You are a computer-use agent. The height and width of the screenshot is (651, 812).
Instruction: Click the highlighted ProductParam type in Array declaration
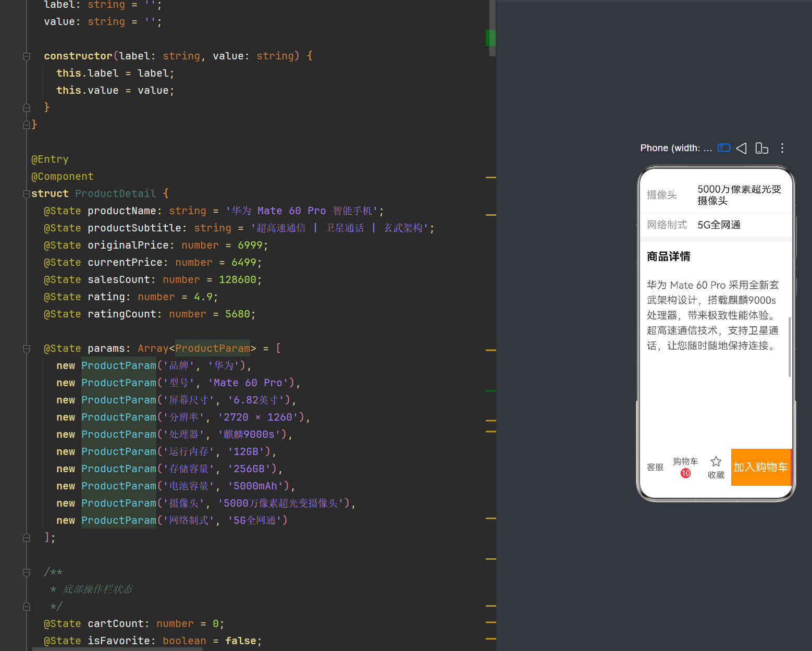click(213, 349)
